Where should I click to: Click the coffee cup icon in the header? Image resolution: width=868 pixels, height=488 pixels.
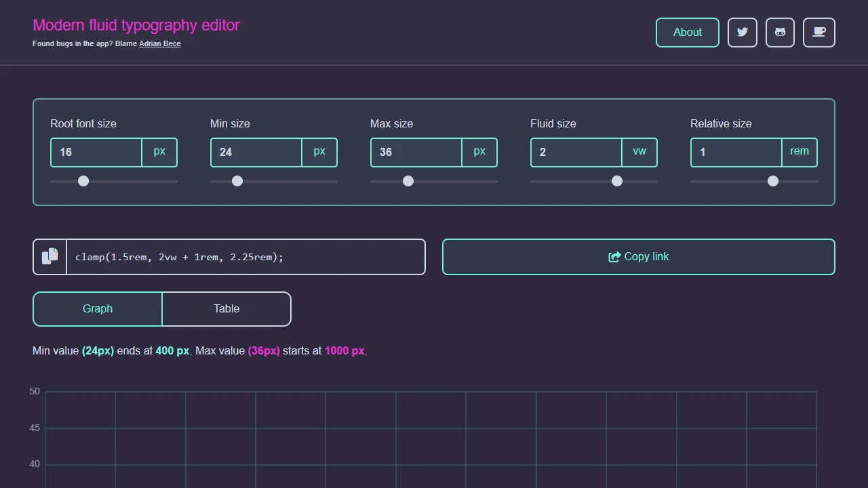pyautogui.click(x=818, y=32)
